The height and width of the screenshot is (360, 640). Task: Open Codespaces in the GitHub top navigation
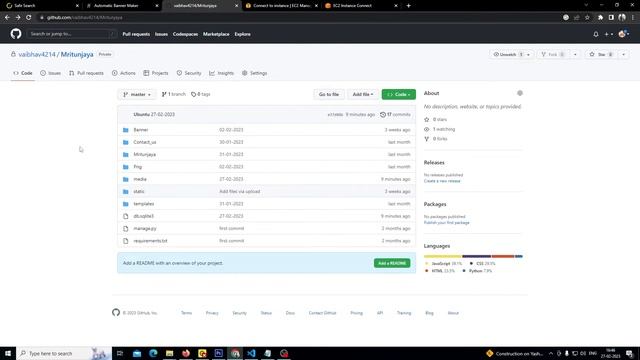[185, 34]
